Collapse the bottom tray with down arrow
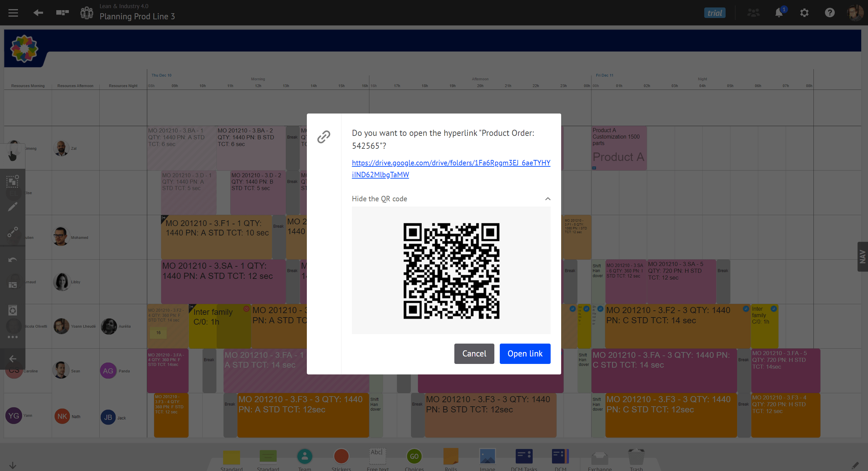Screen dimensions: 868x471 coord(13,465)
